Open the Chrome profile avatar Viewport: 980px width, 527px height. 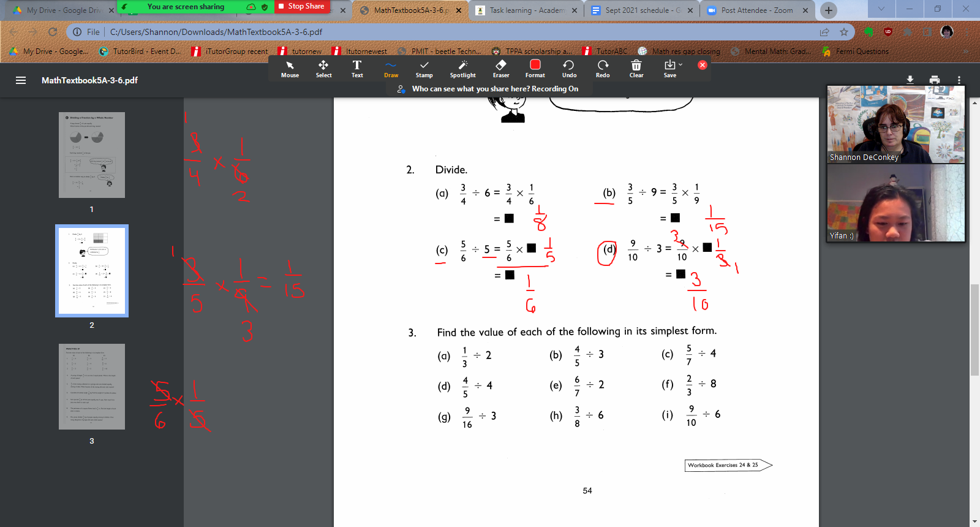tap(947, 32)
